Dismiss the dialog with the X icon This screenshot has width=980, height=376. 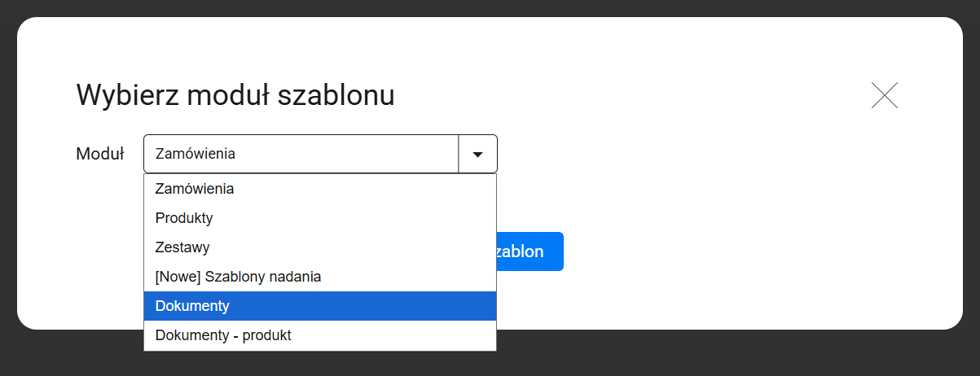click(x=884, y=95)
